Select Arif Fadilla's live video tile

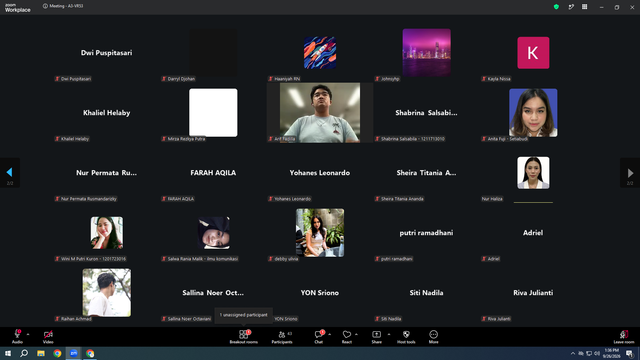(x=320, y=113)
